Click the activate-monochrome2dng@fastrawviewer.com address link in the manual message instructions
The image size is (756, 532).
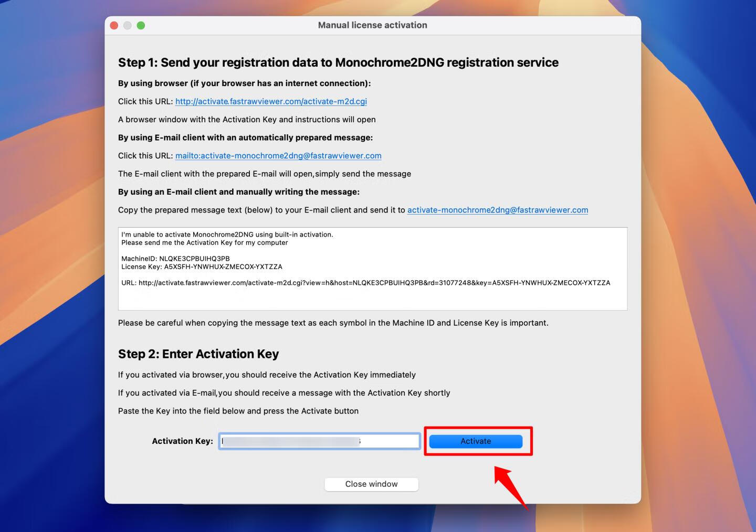click(x=498, y=210)
